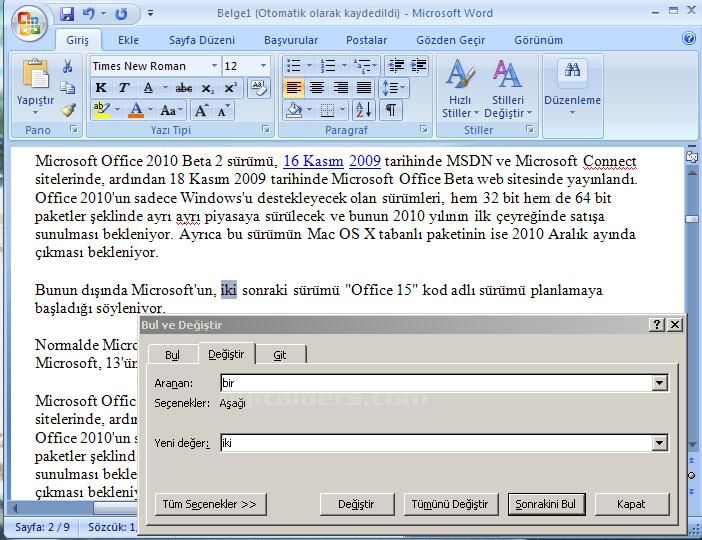Open Başvurular ribbon tab
The image size is (702, 540).
[291, 40]
